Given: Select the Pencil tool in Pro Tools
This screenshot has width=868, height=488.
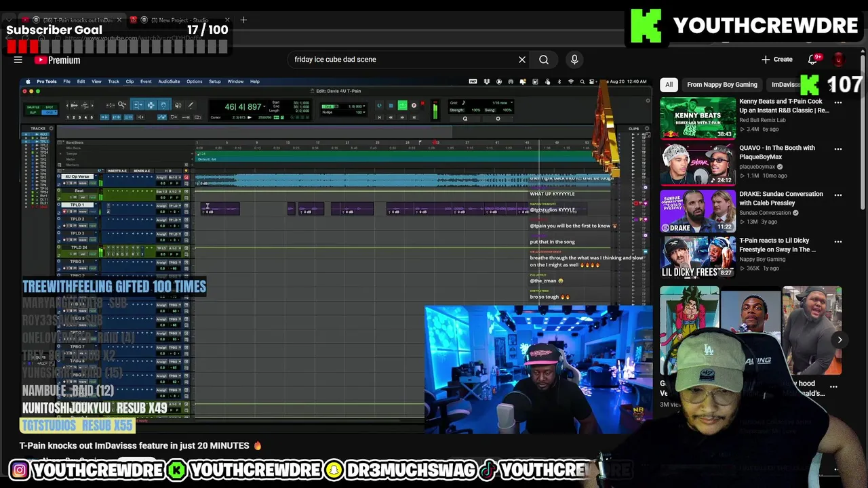Looking at the screenshot, I should coord(191,105).
